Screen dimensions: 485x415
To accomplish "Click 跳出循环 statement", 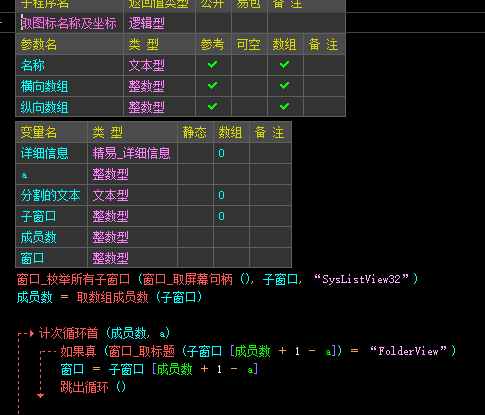I will 84,387.
